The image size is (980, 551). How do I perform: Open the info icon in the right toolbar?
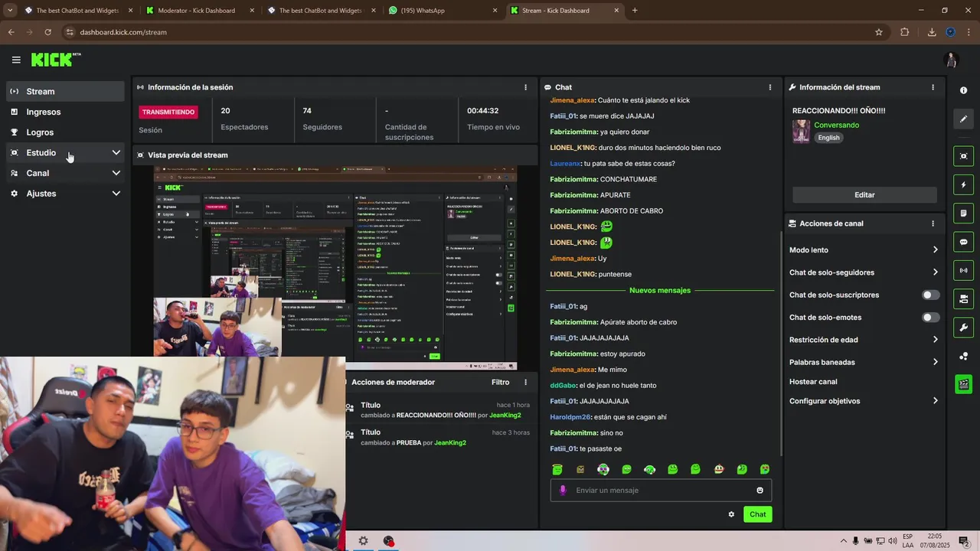[x=963, y=90]
